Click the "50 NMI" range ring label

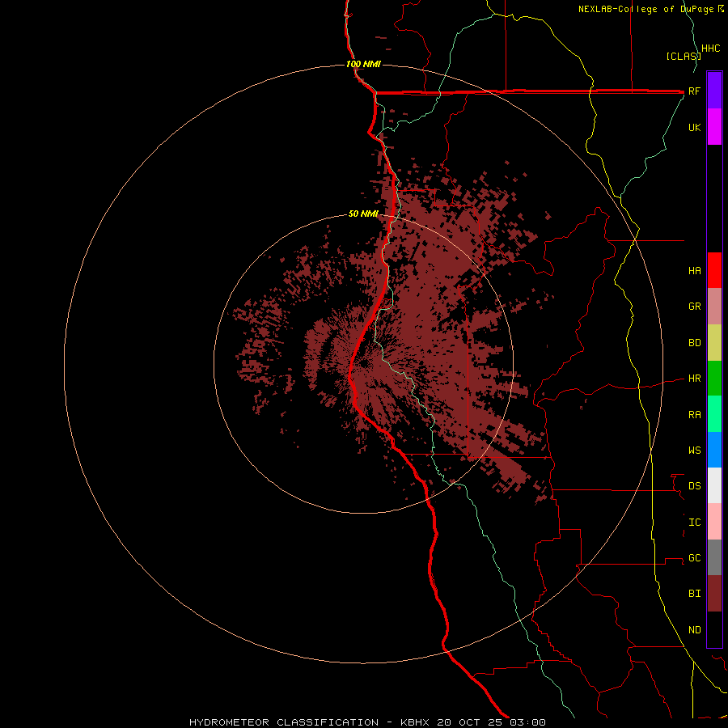(x=363, y=214)
